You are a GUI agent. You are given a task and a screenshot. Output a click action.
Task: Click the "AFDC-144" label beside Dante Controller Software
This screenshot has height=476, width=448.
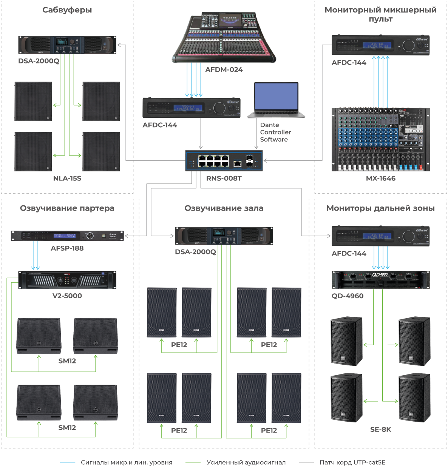[x=160, y=125]
